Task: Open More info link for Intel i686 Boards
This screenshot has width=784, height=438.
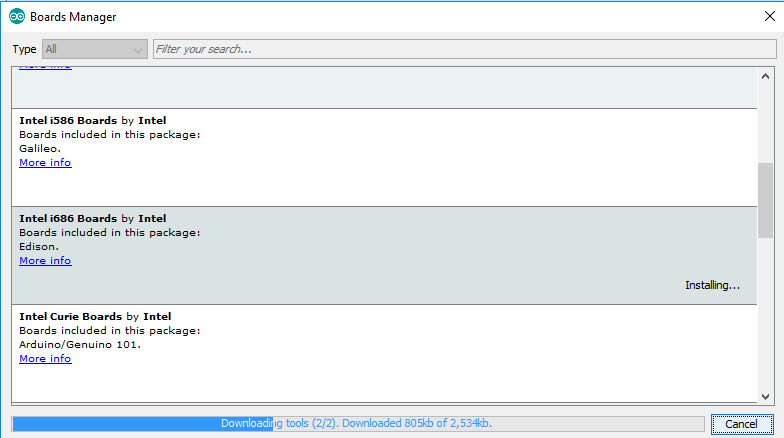Action: (45, 260)
